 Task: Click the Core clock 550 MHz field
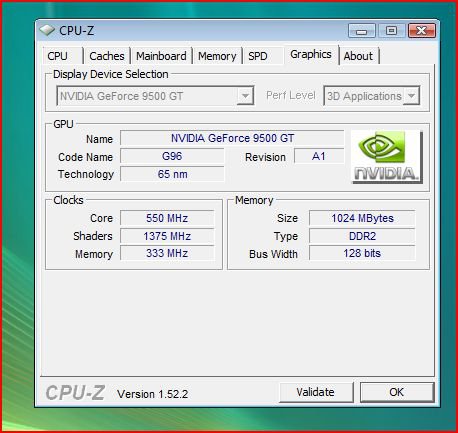[x=167, y=218]
